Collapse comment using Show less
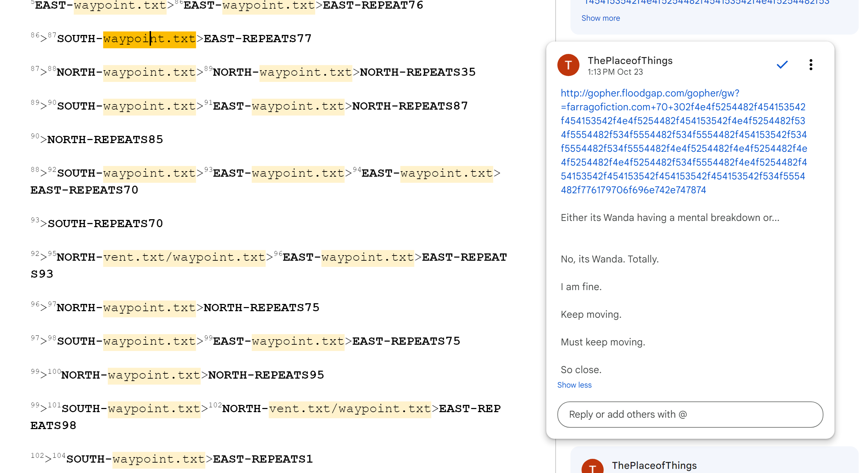868x473 pixels. point(574,385)
